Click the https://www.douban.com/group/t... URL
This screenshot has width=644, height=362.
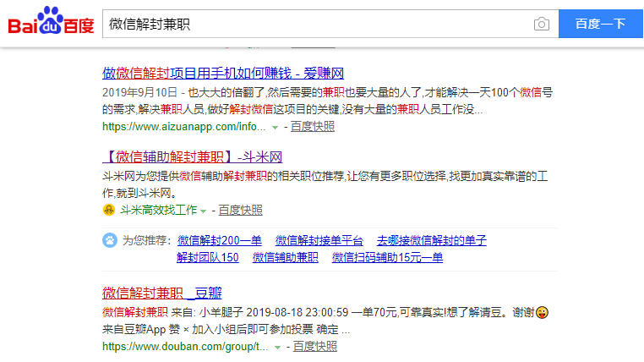(x=185, y=347)
